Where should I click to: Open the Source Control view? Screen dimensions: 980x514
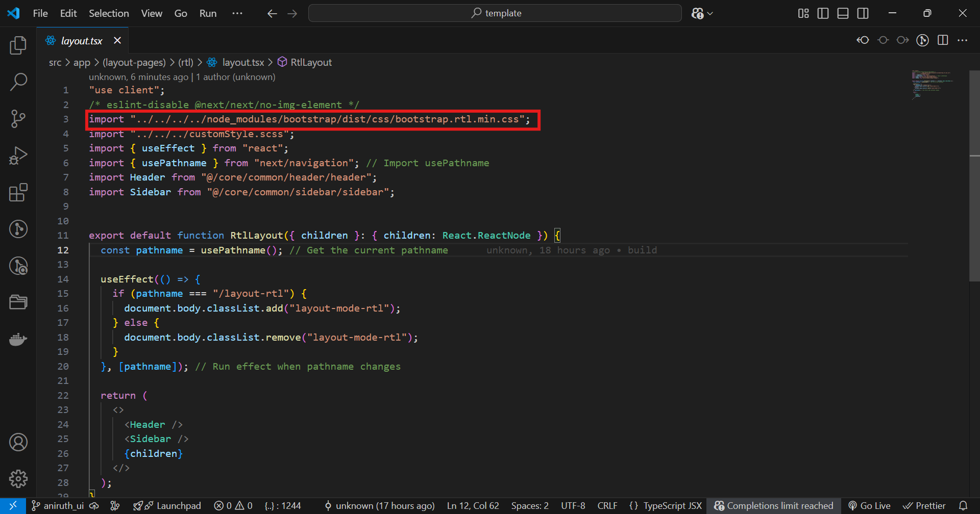[x=18, y=119]
